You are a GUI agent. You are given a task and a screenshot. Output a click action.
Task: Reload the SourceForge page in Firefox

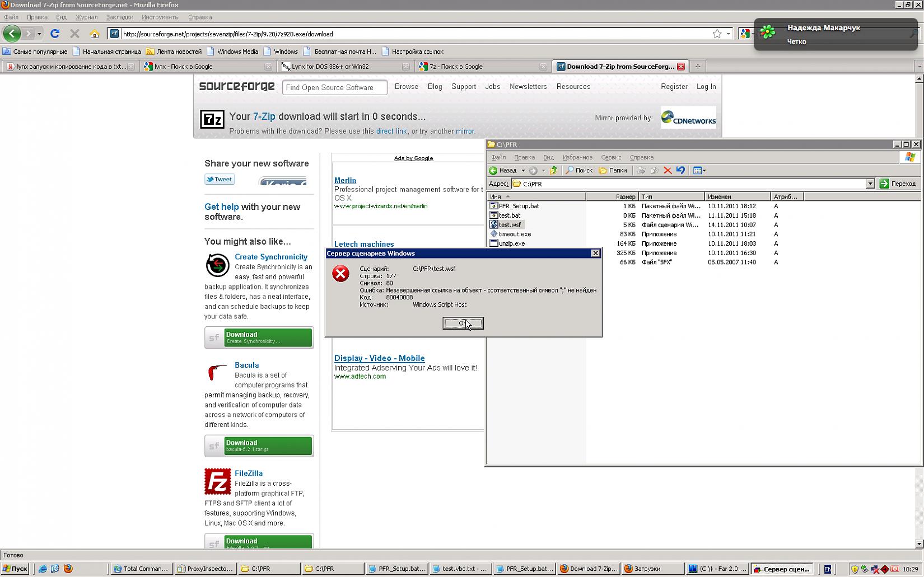coord(55,34)
